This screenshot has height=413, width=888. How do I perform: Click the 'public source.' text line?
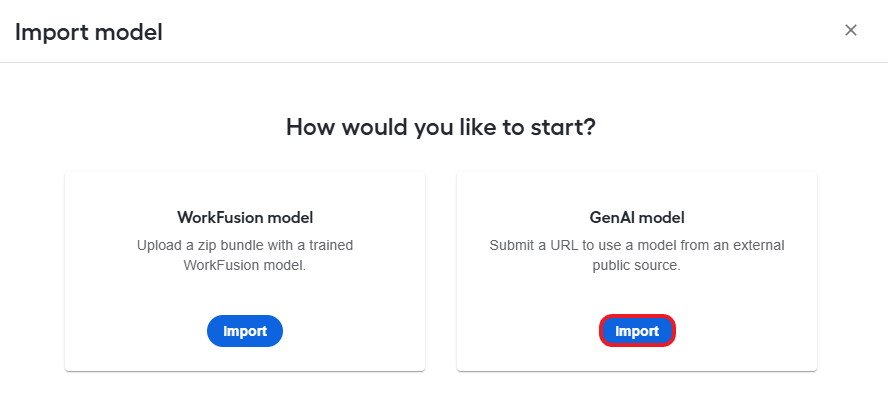tap(637, 265)
